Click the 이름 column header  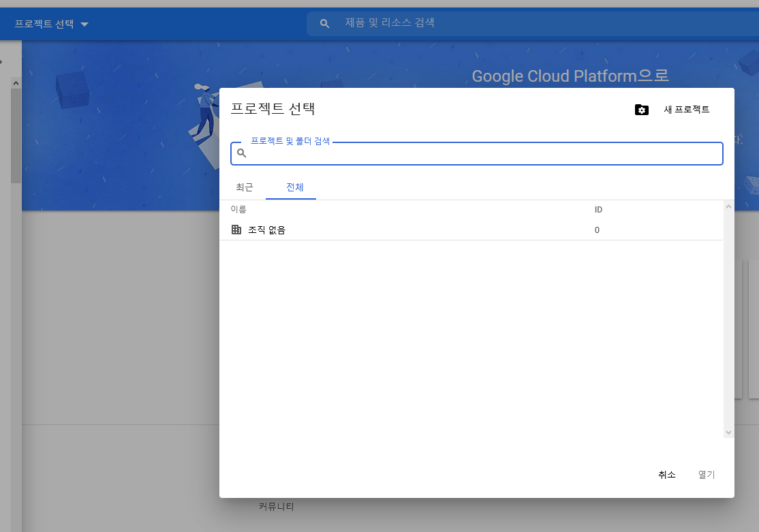[x=238, y=209]
